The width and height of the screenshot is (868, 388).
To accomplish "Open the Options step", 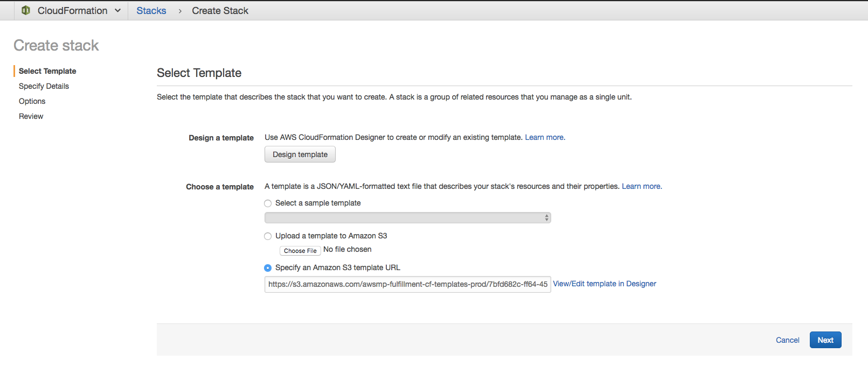I will (x=32, y=101).
